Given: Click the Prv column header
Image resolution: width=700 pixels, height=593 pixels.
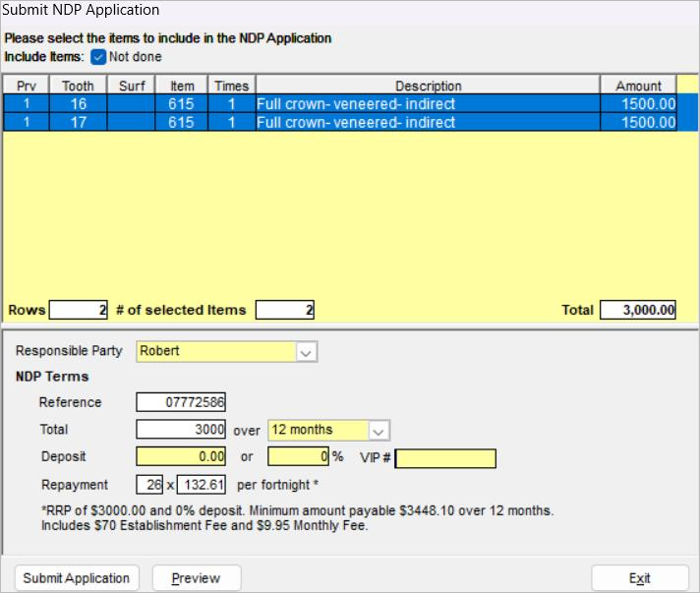Looking at the screenshot, I should pyautogui.click(x=27, y=86).
